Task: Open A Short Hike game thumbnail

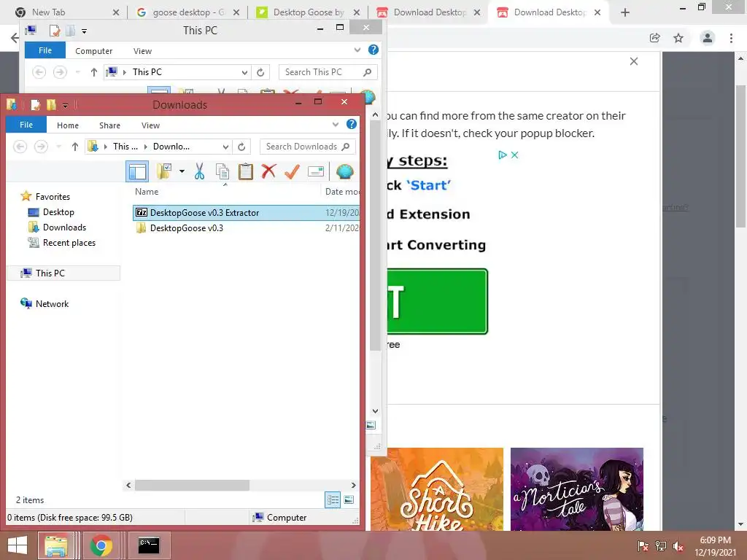Action: click(437, 489)
